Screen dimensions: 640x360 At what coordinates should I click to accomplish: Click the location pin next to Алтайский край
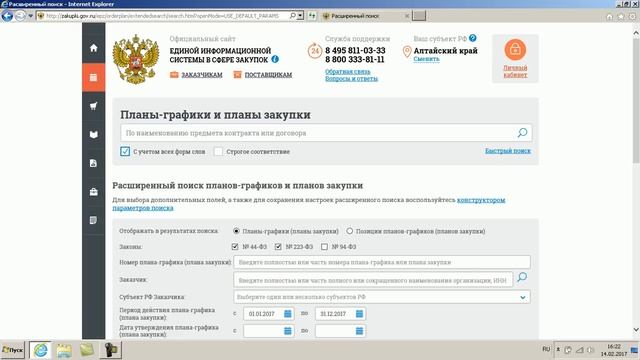point(407,52)
